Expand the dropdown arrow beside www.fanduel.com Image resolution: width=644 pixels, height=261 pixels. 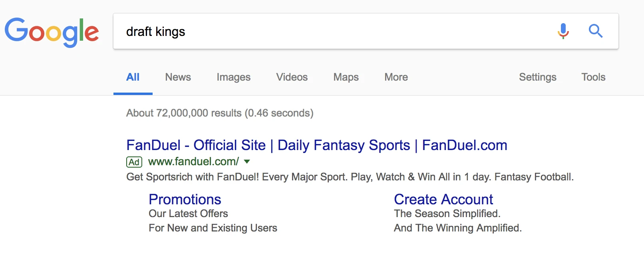tap(247, 162)
